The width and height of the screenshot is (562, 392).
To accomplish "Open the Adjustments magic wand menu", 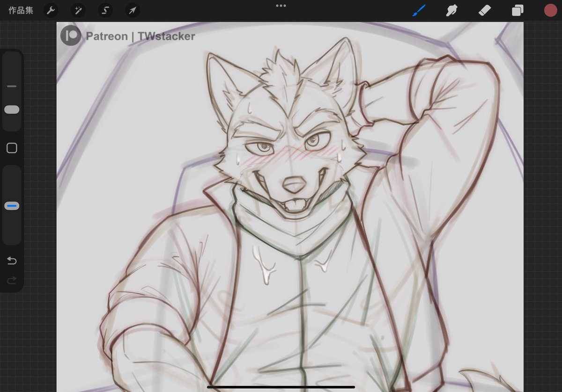I will (x=78, y=10).
